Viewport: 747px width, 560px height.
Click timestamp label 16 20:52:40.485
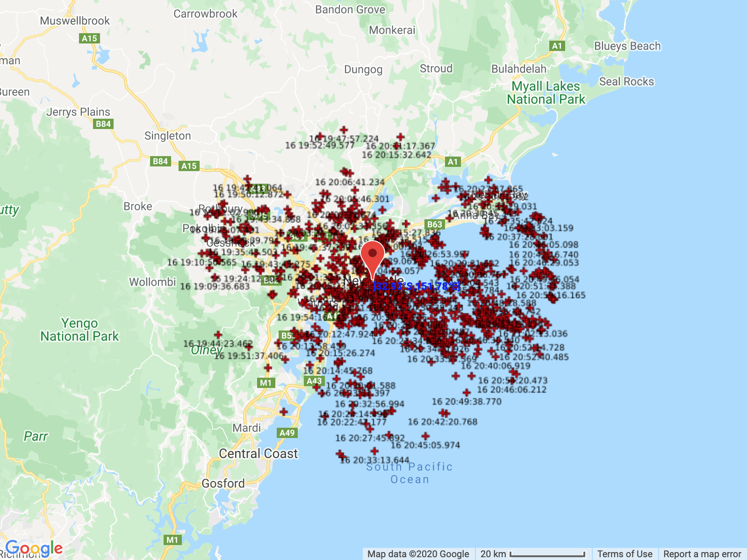534,357
